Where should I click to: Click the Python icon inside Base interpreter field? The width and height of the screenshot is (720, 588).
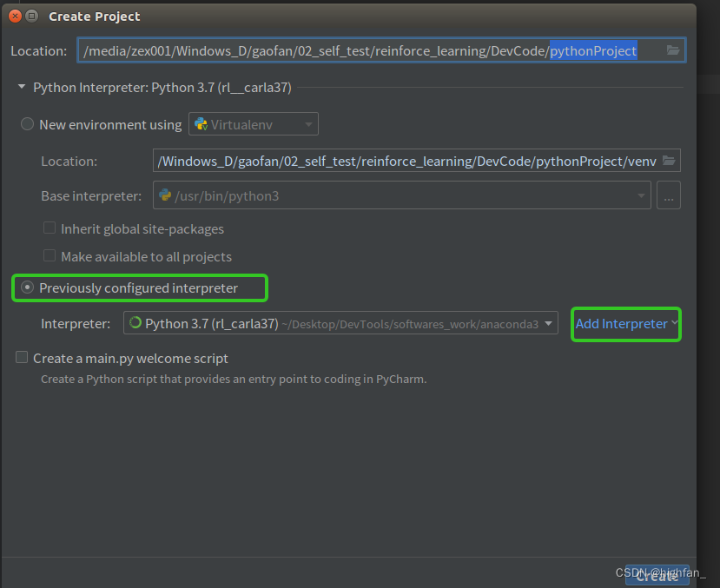(165, 195)
